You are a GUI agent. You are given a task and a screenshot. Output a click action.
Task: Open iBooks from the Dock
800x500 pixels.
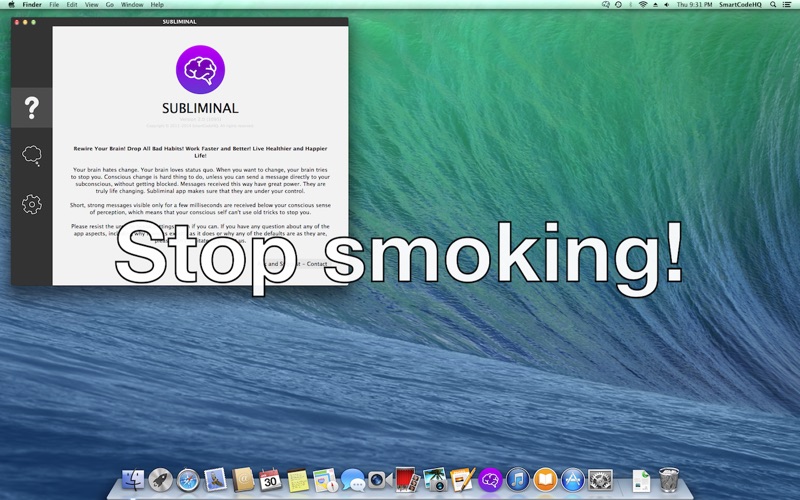point(545,479)
